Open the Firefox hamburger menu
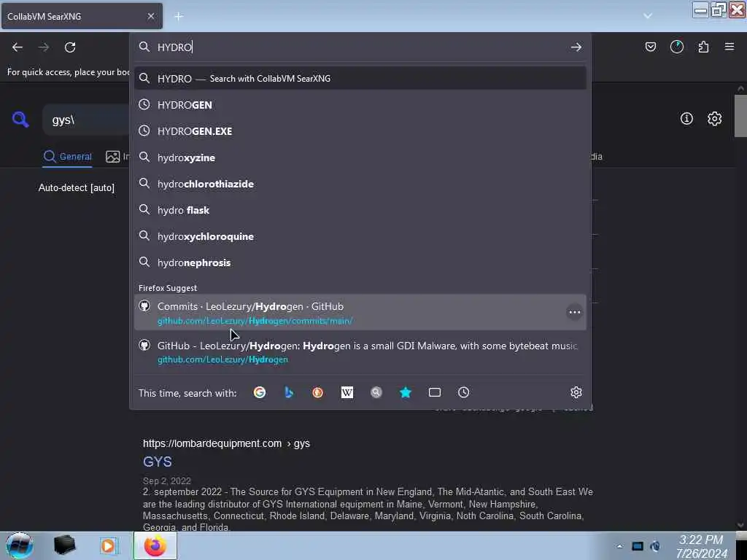The image size is (747, 560). coord(729,47)
